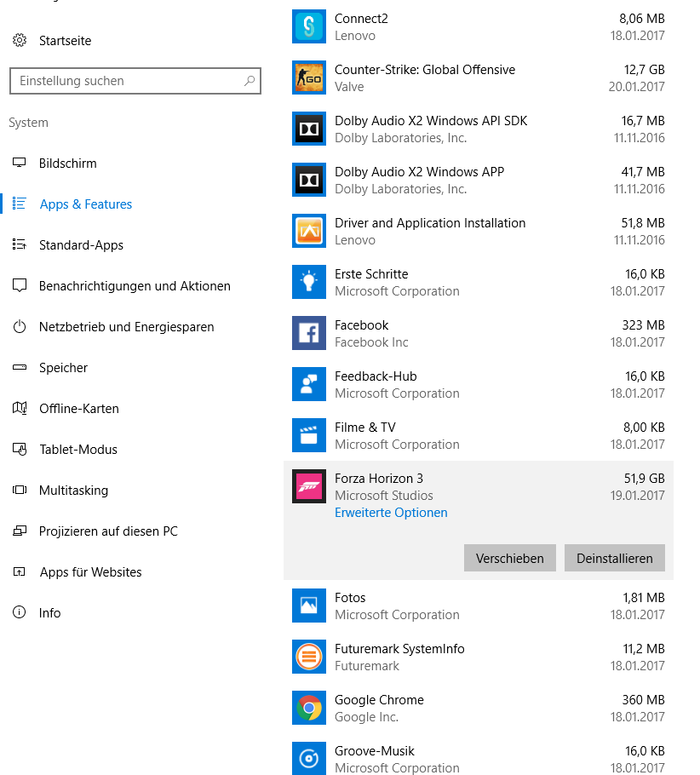Click the Groove-Musik app icon
The width and height of the screenshot is (700, 775).
[x=309, y=758]
